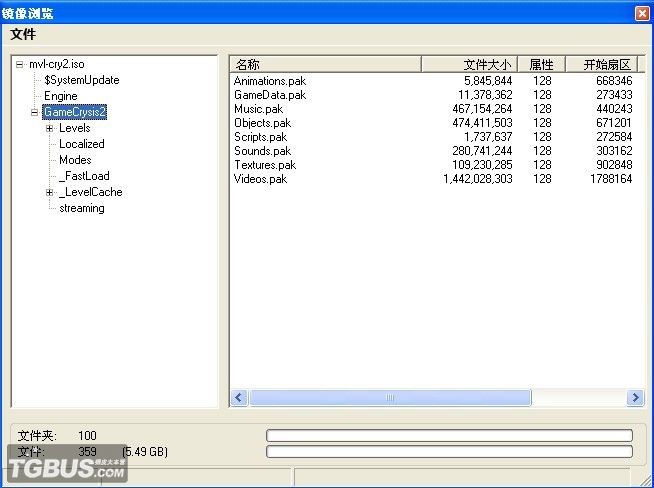Select the streaming folder
The width and height of the screenshot is (654, 488).
(81, 208)
